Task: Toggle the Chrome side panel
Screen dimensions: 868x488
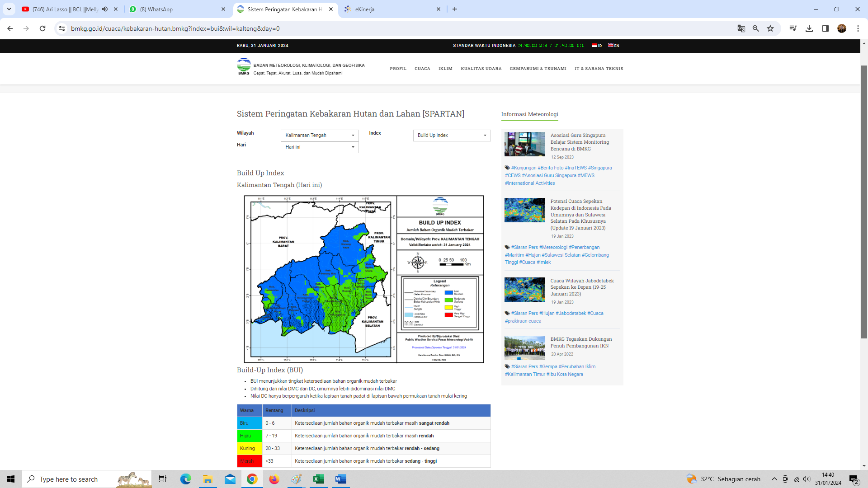Action: point(826,28)
